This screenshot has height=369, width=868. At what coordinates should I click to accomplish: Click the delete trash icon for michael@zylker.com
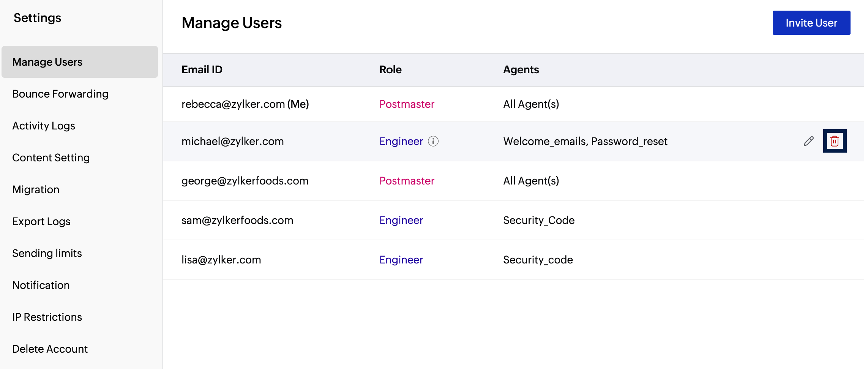tap(835, 141)
